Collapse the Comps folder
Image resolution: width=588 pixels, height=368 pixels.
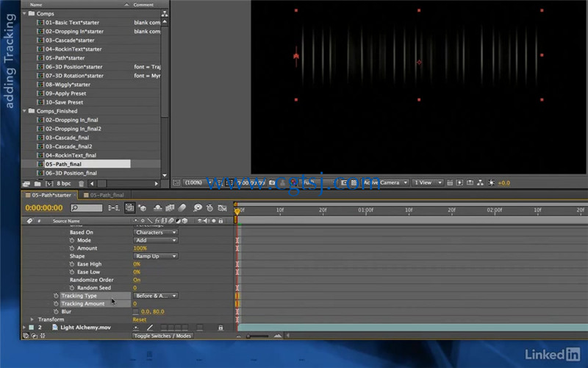[x=25, y=13]
